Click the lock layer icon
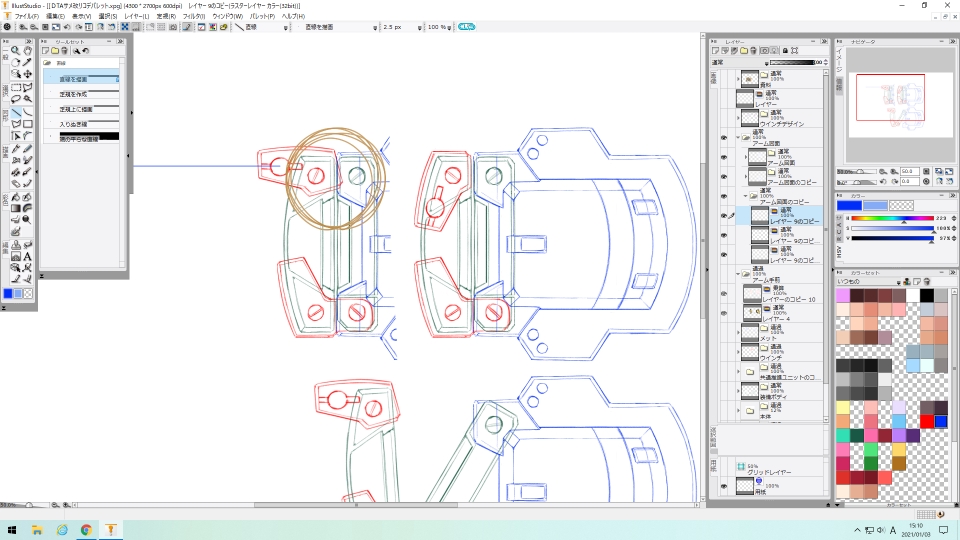The width and height of the screenshot is (960, 540). [x=785, y=51]
